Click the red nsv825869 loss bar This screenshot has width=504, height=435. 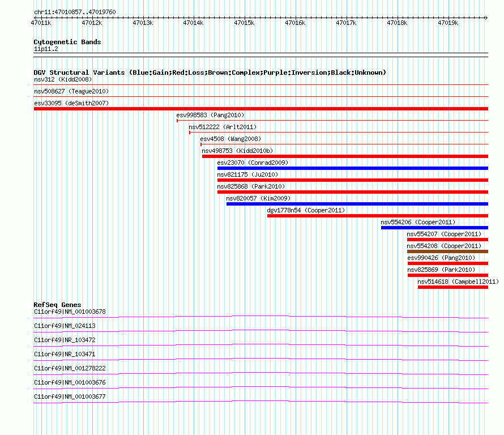[448, 275]
